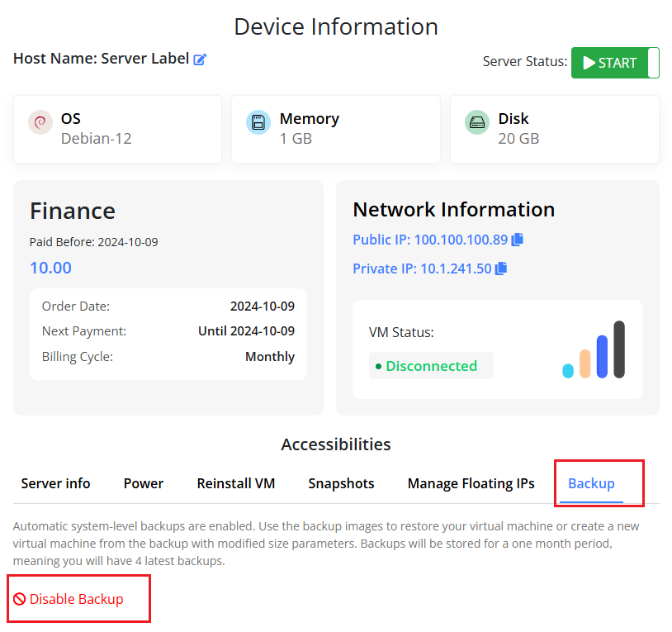Screen dimensions: 672x632
Task: Click the Memory chip icon
Action: pyautogui.click(x=258, y=122)
